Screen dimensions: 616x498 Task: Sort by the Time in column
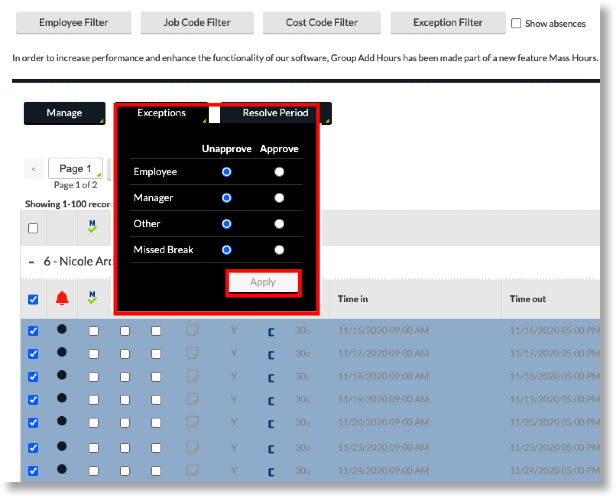[x=353, y=299]
